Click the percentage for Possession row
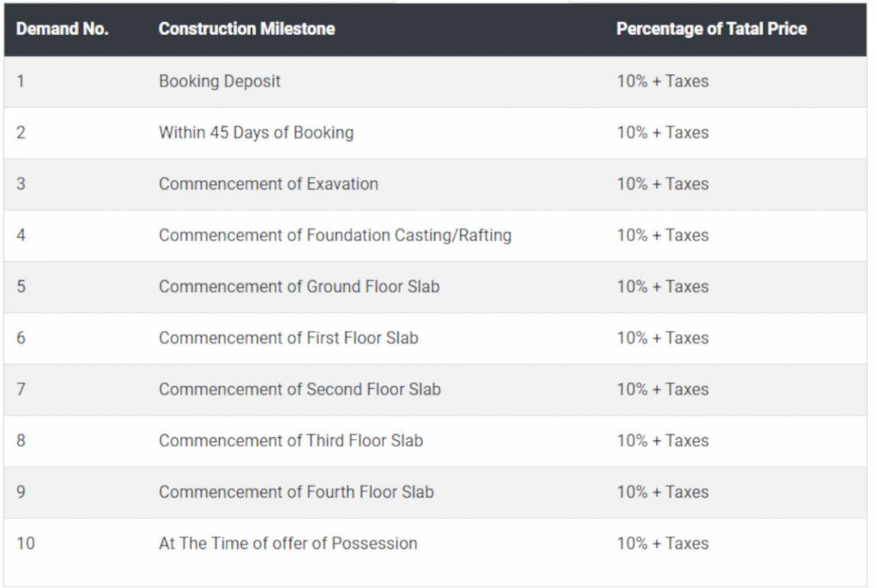This screenshot has width=875, height=588. (662, 544)
